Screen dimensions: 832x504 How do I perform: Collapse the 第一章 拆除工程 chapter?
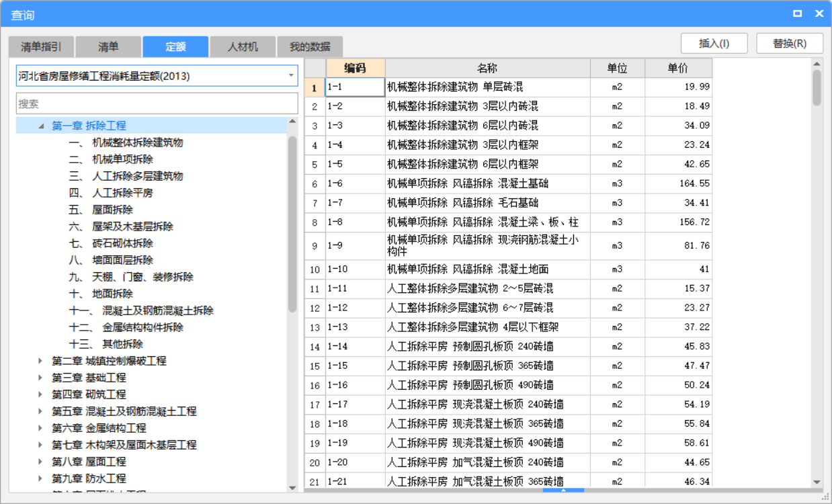pyautogui.click(x=42, y=126)
